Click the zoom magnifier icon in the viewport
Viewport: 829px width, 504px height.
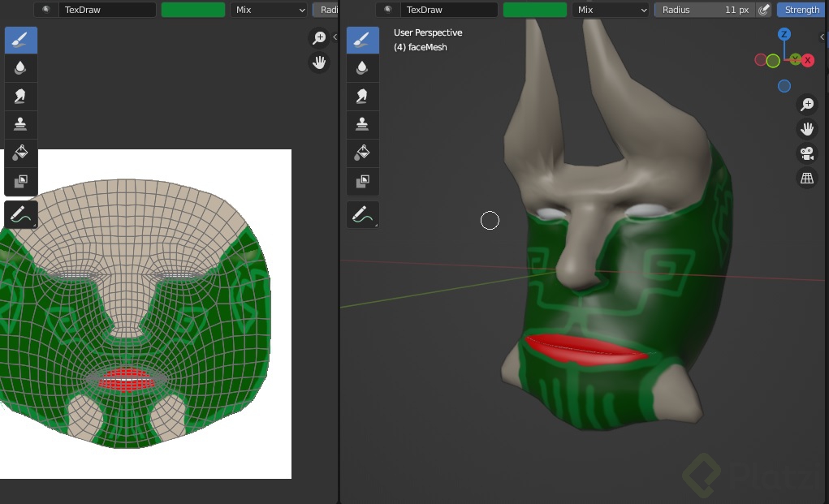pyautogui.click(x=807, y=105)
